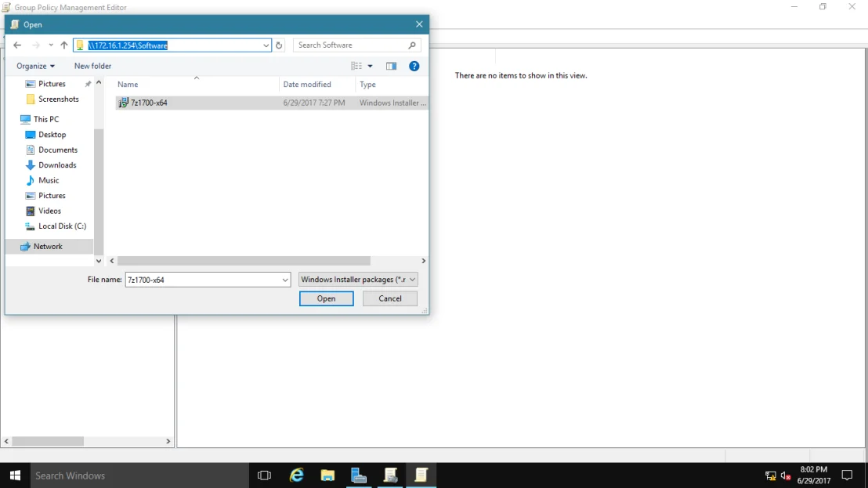Click the Search Windows taskbar box
This screenshot has width=868, height=488.
(139, 475)
